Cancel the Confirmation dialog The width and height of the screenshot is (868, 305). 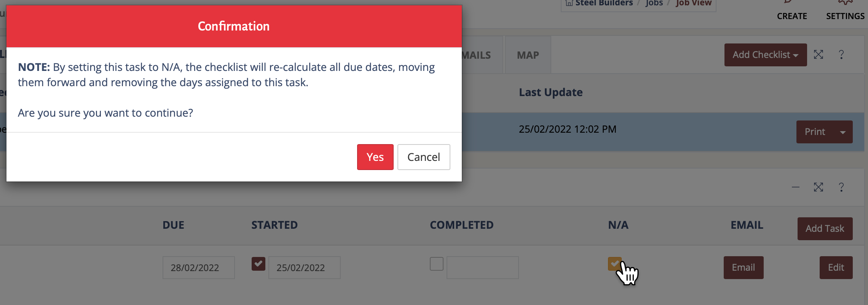[x=424, y=157]
